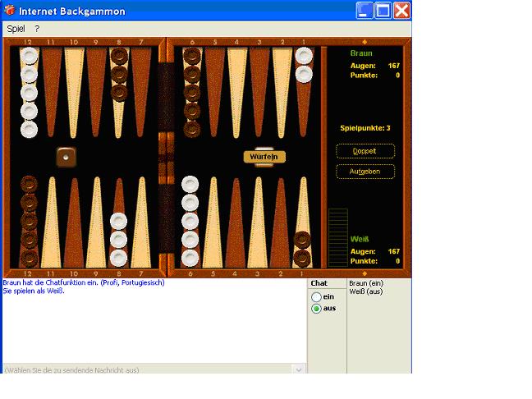Viewport: 532px width, 399px height.
Task: Click the Internet Backgammon title bar icon
Action: [x=10, y=10]
